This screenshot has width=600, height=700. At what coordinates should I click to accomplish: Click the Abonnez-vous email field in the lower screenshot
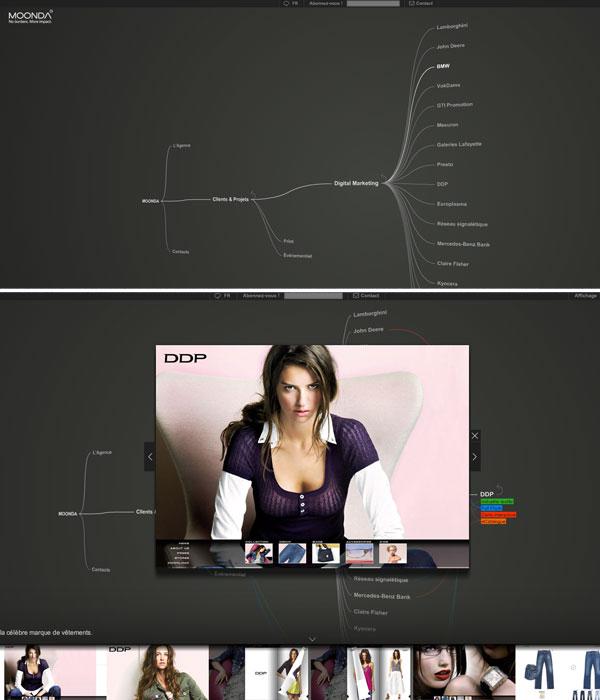click(x=313, y=296)
